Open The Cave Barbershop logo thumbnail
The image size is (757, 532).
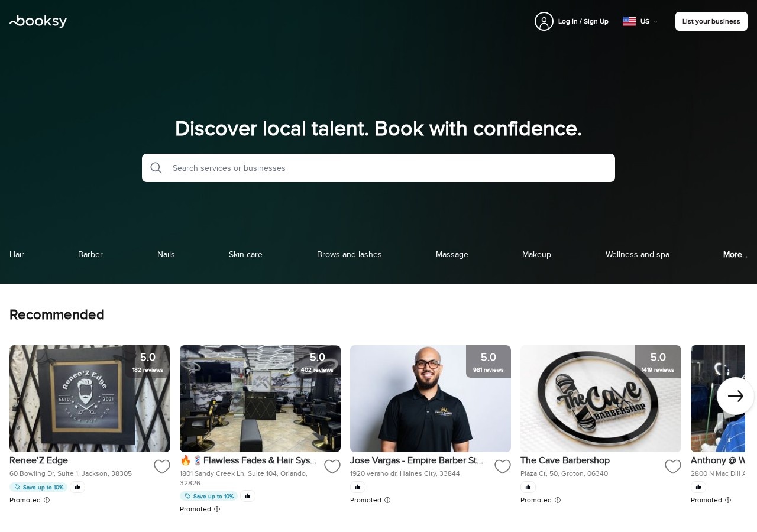coord(601,398)
